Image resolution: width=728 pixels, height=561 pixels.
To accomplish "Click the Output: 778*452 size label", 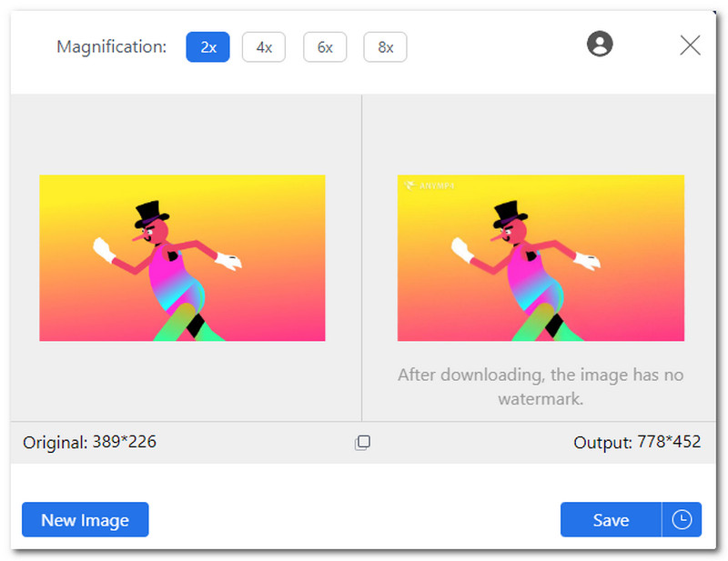I will click(637, 443).
